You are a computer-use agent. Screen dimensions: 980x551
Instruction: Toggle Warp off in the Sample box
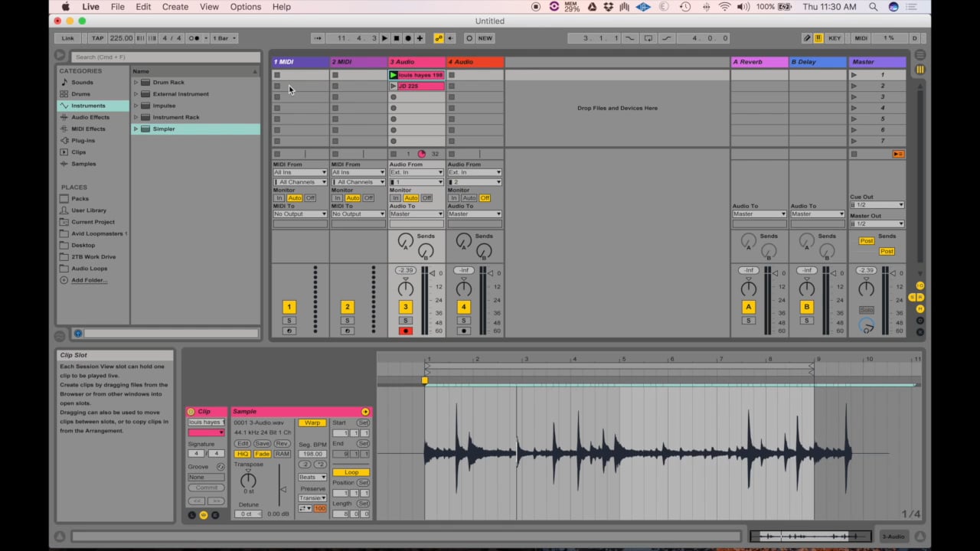tap(312, 422)
